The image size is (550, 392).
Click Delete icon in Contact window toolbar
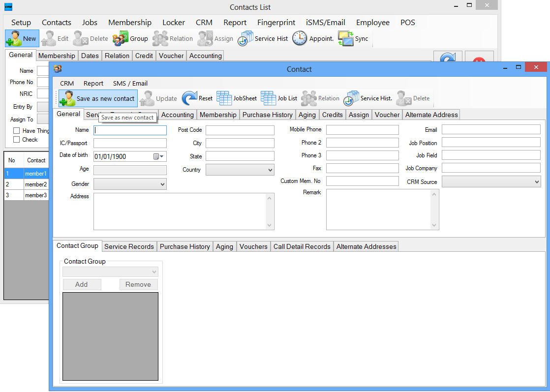pyautogui.click(x=404, y=98)
